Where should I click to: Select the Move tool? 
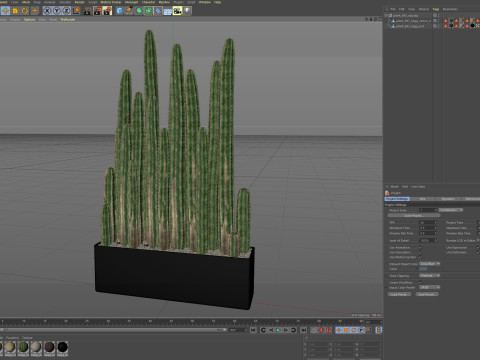(x=5, y=11)
